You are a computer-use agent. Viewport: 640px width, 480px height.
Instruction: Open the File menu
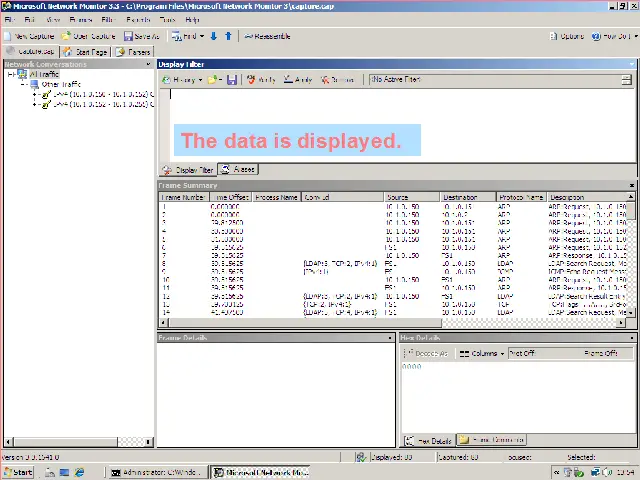pyautogui.click(x=9, y=20)
